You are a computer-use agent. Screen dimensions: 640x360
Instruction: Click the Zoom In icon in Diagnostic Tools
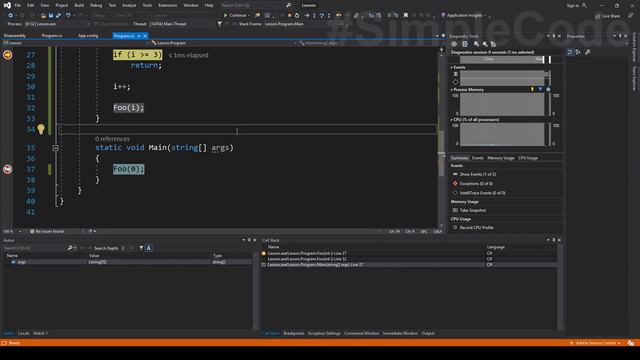[x=476, y=44]
